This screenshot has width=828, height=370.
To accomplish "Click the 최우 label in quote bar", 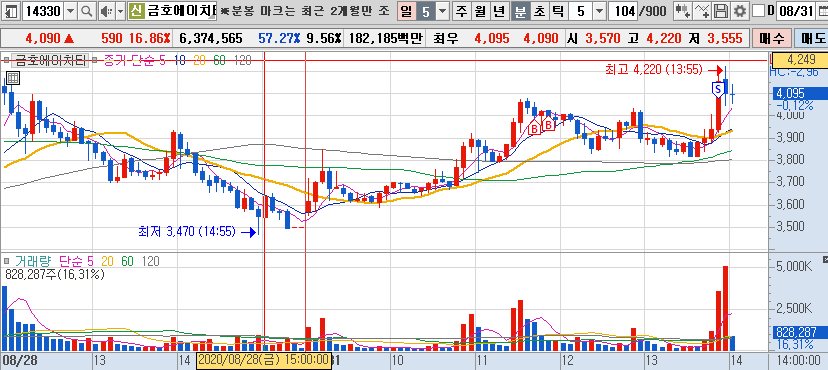I will [x=446, y=38].
